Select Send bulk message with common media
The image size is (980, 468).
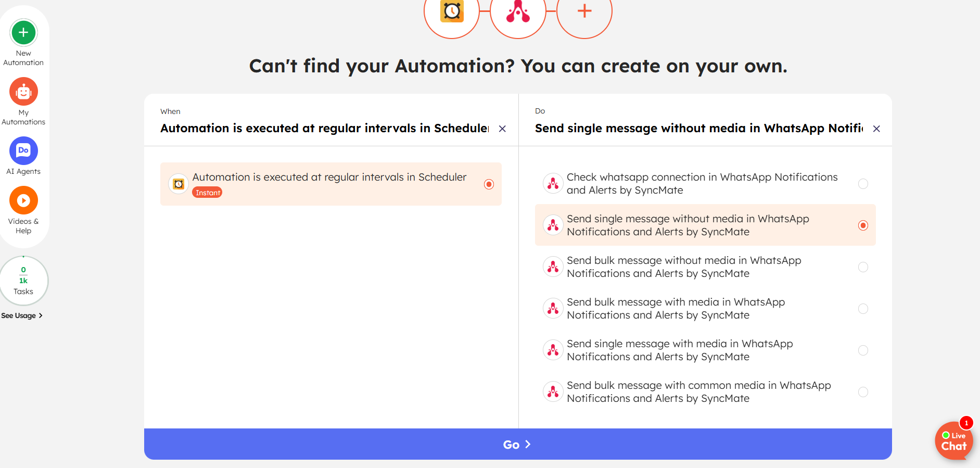tap(863, 392)
